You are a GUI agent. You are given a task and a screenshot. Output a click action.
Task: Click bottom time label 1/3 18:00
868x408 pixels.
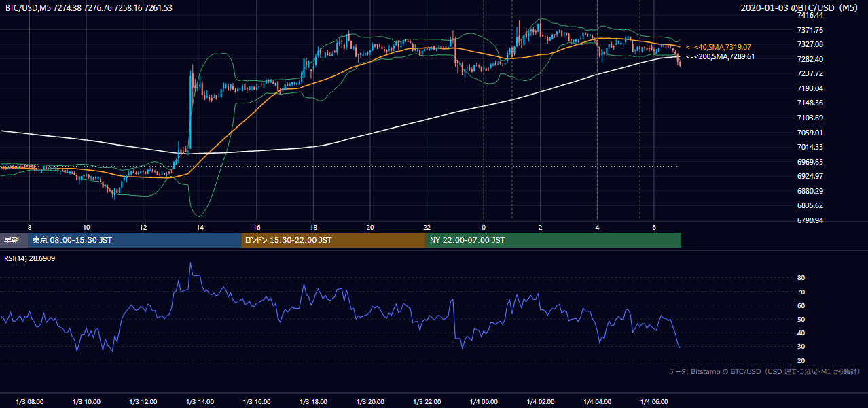point(313,402)
